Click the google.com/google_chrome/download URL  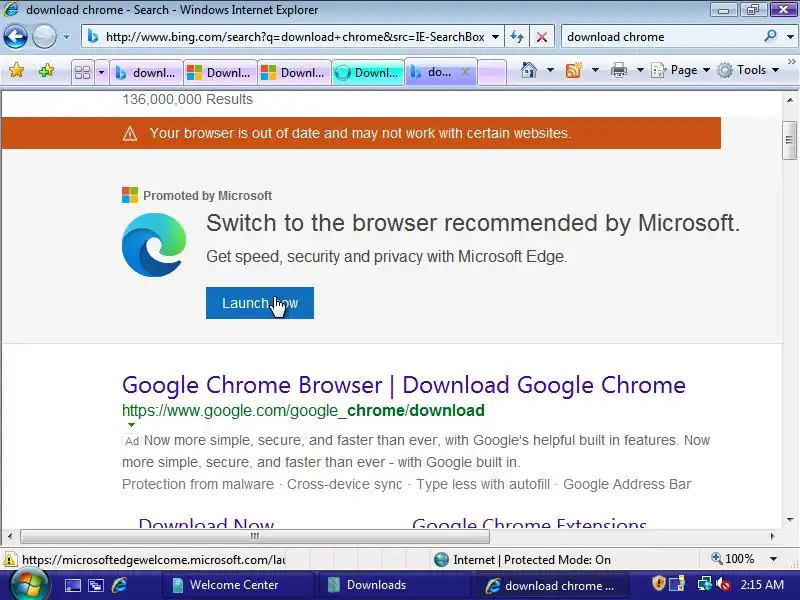[303, 410]
